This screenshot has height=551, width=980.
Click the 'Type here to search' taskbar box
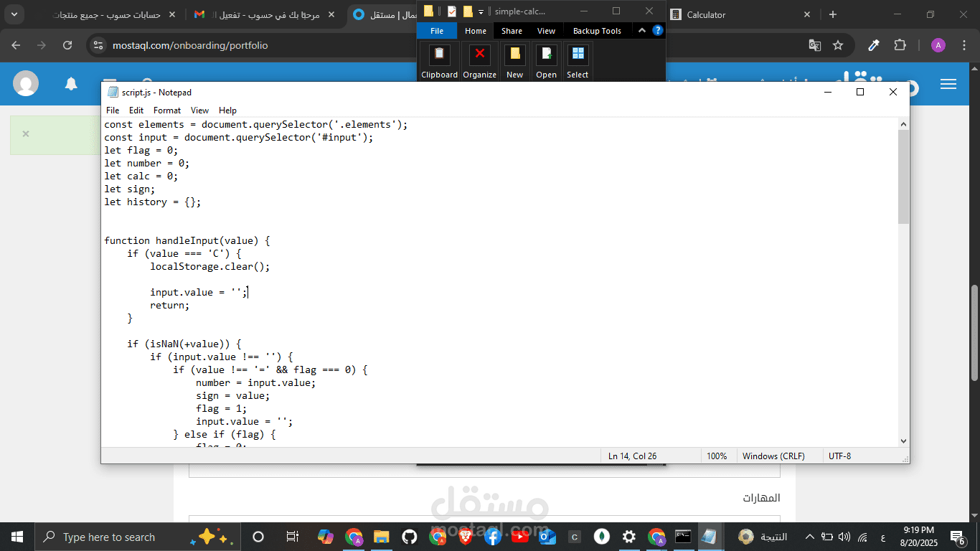(x=136, y=537)
